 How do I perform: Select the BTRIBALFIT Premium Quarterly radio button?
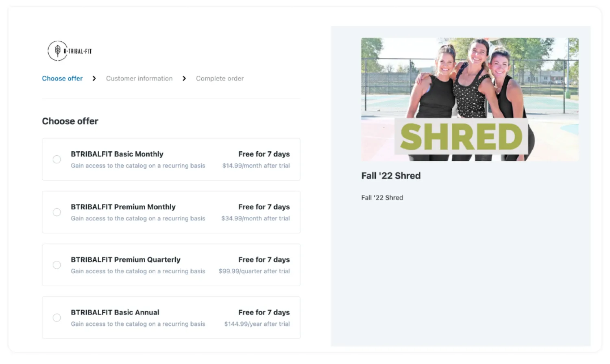pos(57,265)
